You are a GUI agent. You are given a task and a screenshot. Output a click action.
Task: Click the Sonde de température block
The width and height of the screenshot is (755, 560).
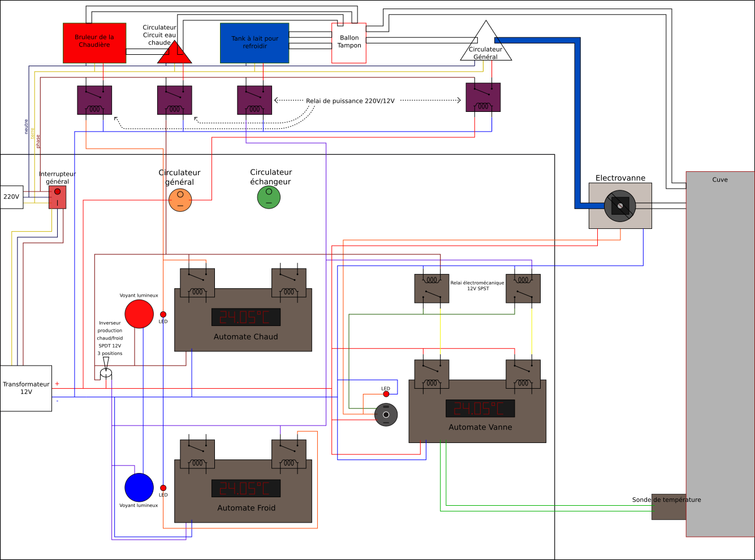pos(668,507)
